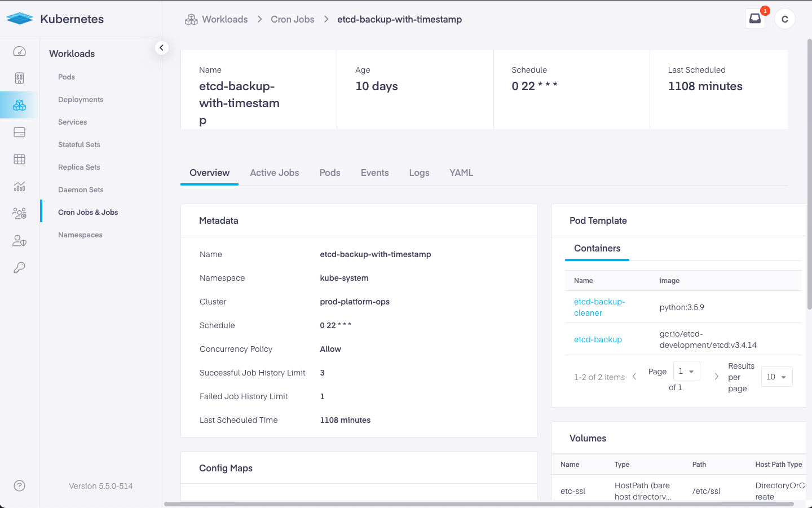The height and width of the screenshot is (508, 812).
Task: Click the user avatar C button
Action: 784,19
